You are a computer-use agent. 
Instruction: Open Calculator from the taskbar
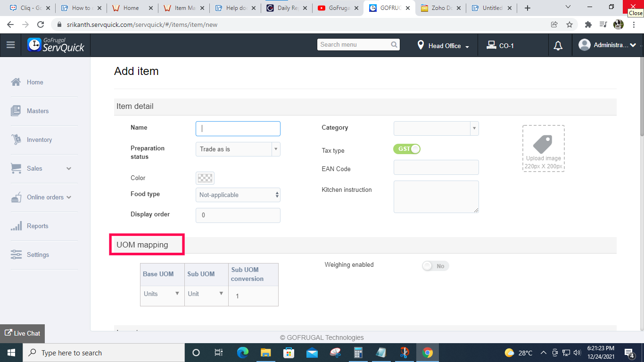pyautogui.click(x=358, y=353)
